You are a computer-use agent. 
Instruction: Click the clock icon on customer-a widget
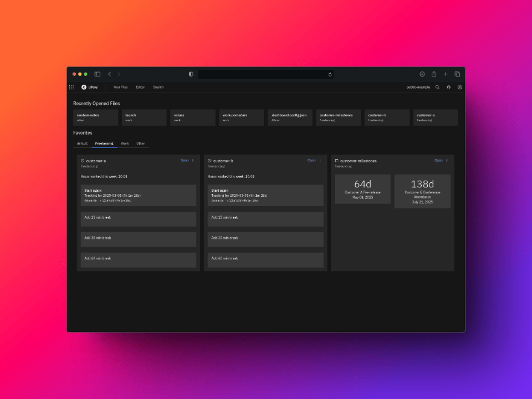pos(82,161)
